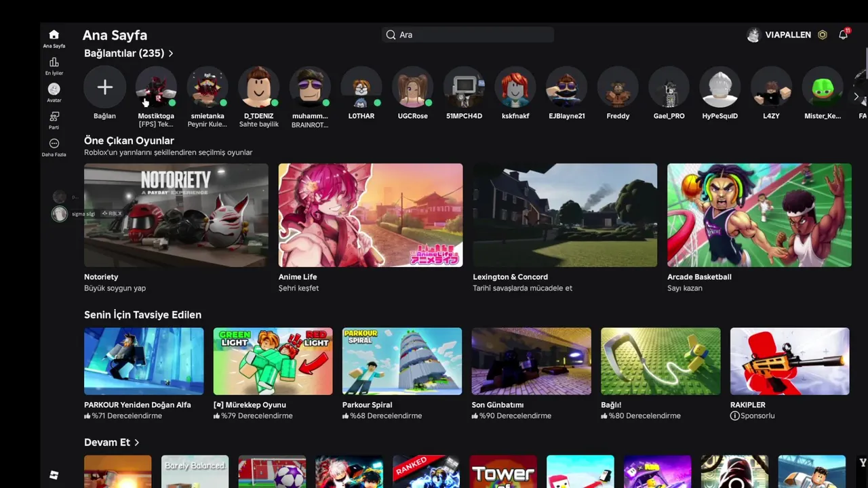Open 51MPCH4D's friend avatar
This screenshot has height=488, width=868.
(464, 87)
